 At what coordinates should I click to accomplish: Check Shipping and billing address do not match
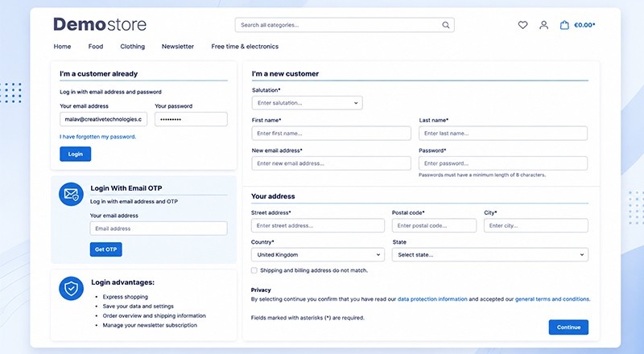pyautogui.click(x=254, y=270)
